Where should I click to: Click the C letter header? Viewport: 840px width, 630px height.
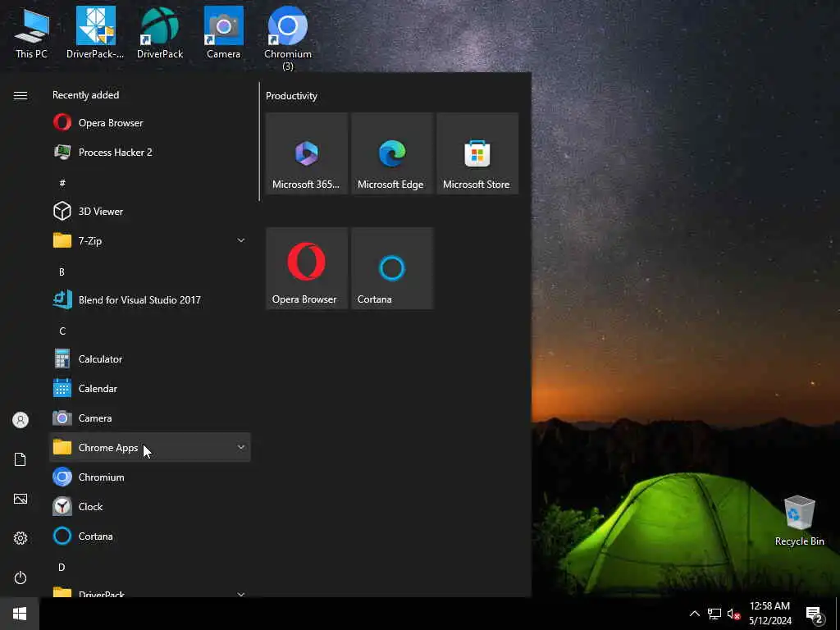[x=62, y=331]
